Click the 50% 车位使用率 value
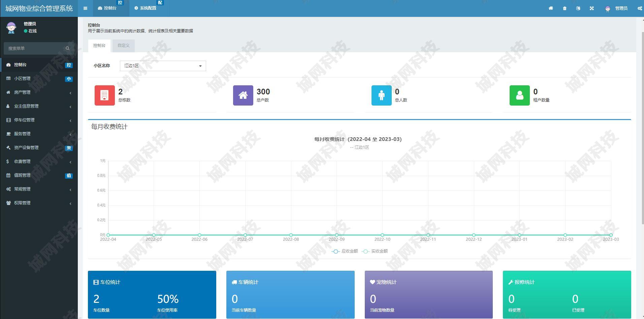 tap(168, 299)
